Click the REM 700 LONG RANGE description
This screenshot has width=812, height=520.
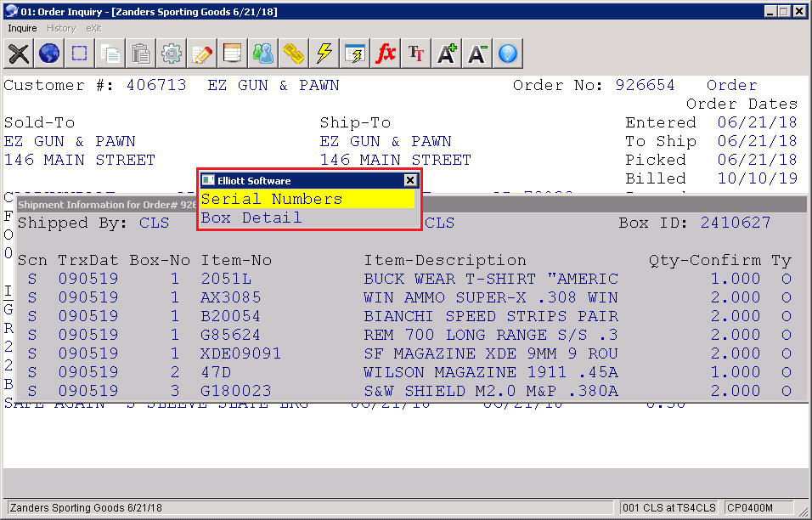[491, 335]
